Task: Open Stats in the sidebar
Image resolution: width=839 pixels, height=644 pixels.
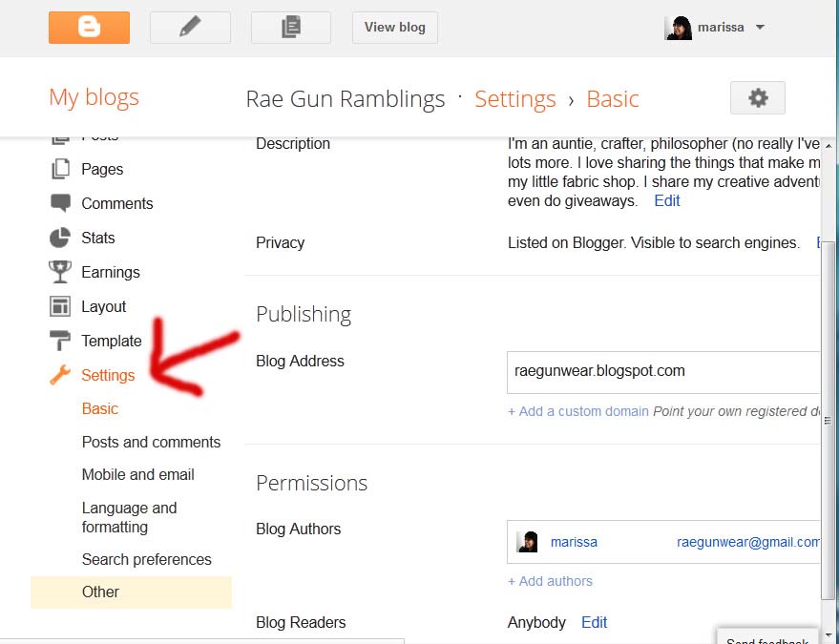Action: click(98, 238)
